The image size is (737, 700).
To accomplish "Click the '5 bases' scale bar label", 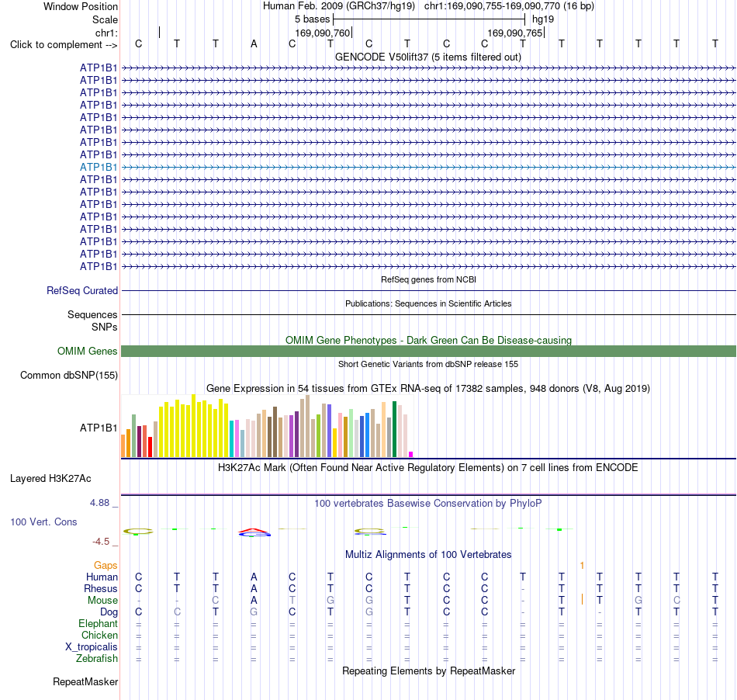I will point(313,19).
